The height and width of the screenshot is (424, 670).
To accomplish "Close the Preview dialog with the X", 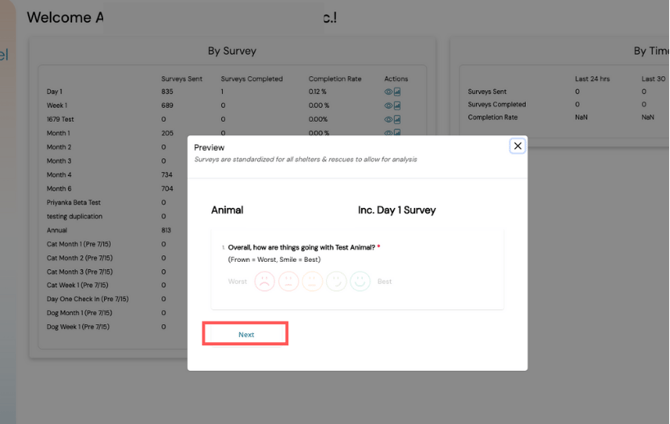I will pos(517,146).
